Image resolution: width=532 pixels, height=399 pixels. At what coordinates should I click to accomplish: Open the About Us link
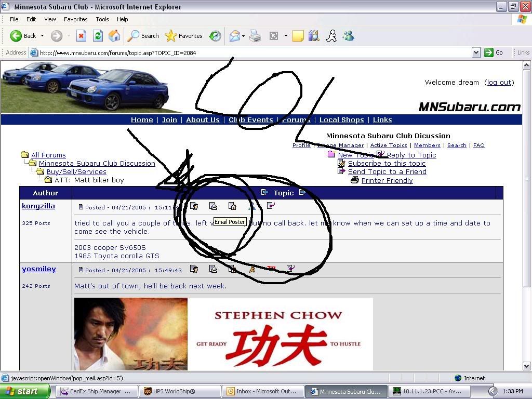click(203, 120)
